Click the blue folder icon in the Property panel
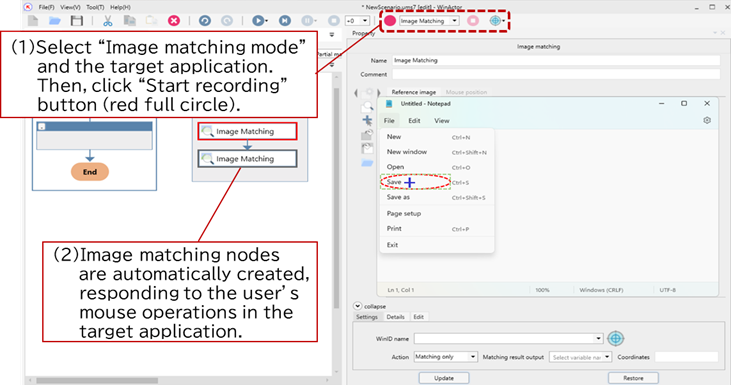The image size is (731, 385). [367, 163]
